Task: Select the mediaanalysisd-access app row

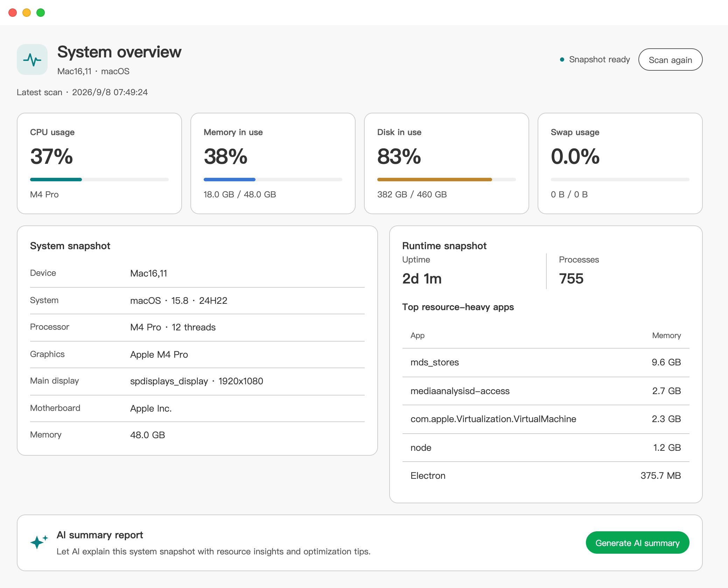Action: point(546,391)
